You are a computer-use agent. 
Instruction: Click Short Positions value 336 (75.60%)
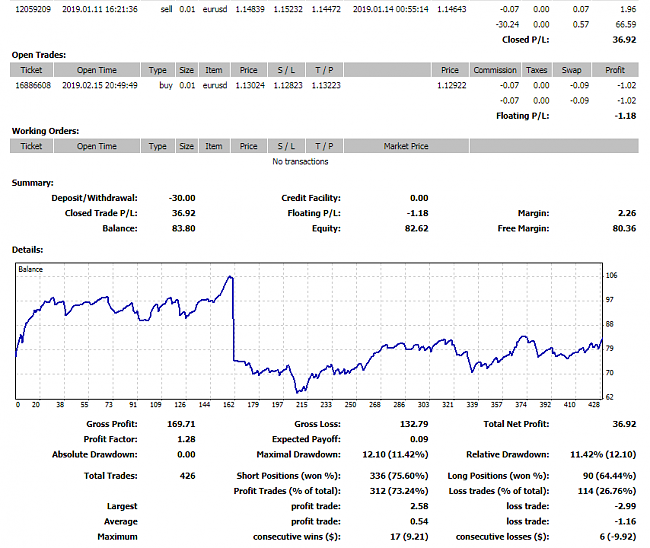(x=399, y=476)
